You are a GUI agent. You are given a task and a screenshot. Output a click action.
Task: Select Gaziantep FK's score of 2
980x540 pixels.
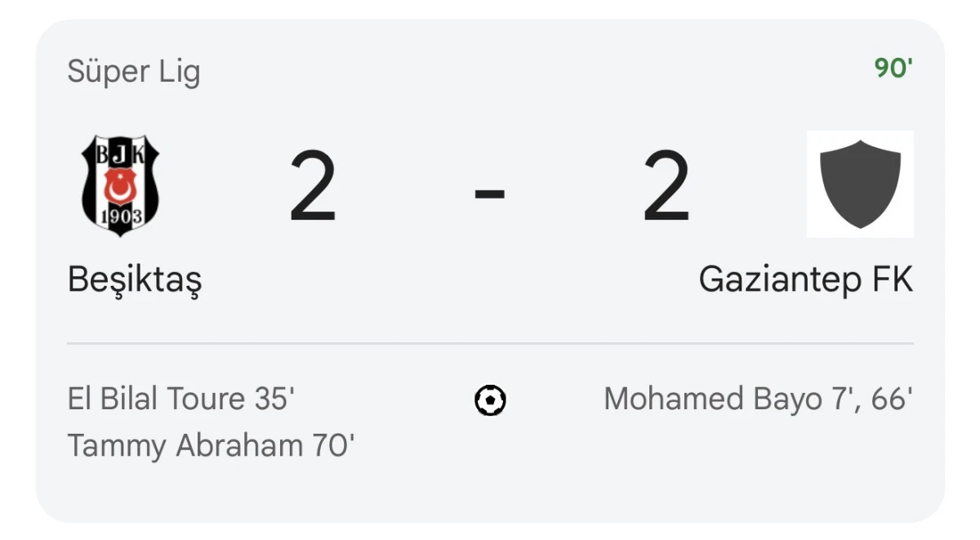666,187
